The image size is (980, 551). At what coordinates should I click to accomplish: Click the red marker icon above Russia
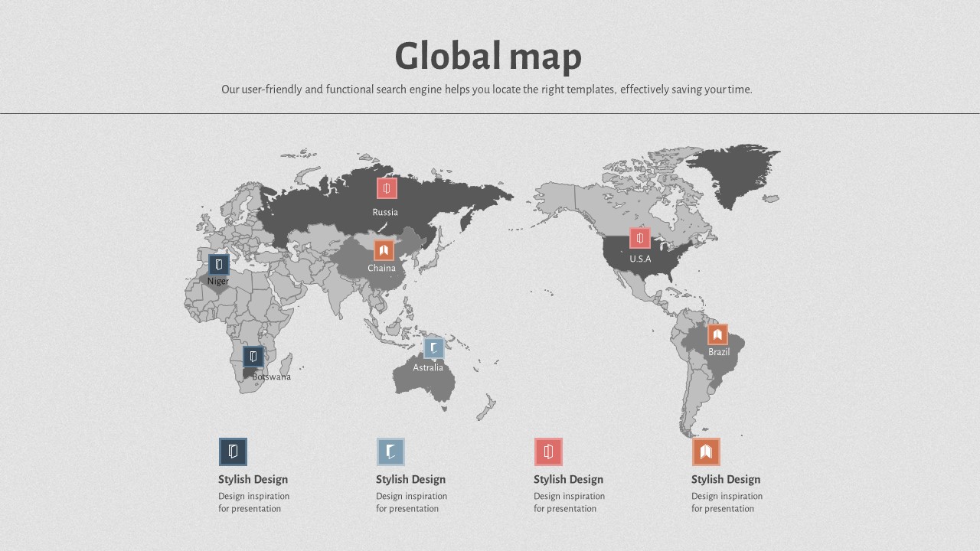(387, 188)
